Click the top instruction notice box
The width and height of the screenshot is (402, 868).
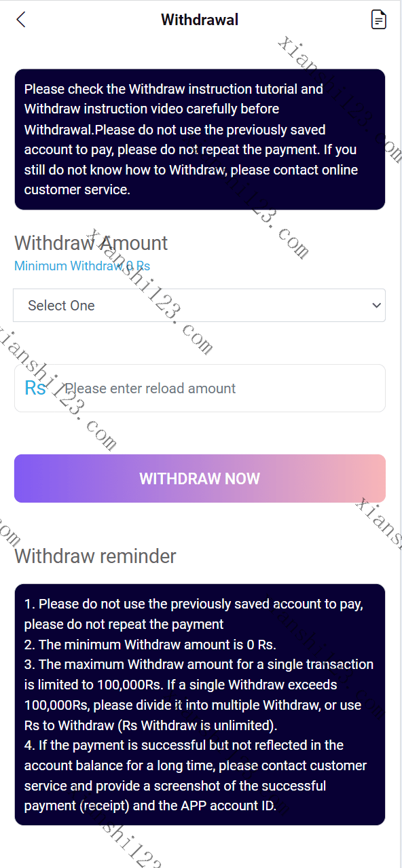coord(200,139)
